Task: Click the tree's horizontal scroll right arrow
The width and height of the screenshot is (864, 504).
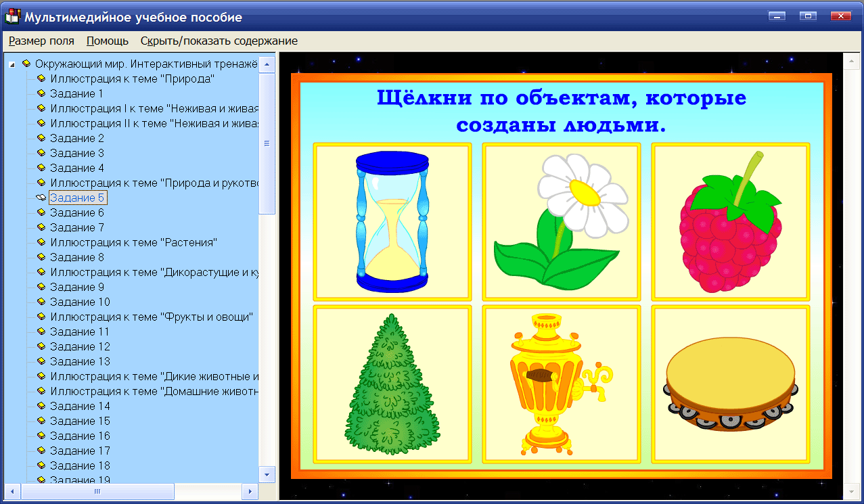Action: tap(250, 491)
